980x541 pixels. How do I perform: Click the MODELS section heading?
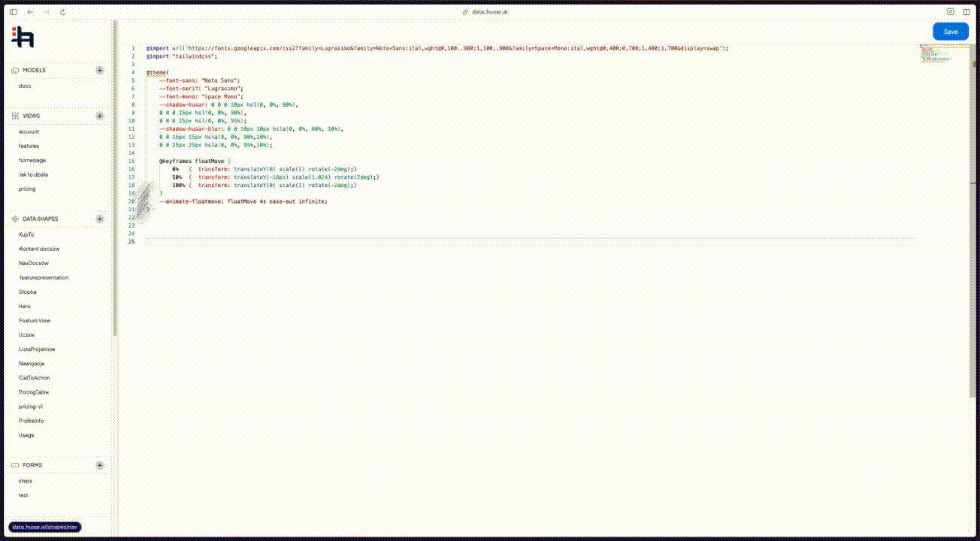click(x=34, y=70)
